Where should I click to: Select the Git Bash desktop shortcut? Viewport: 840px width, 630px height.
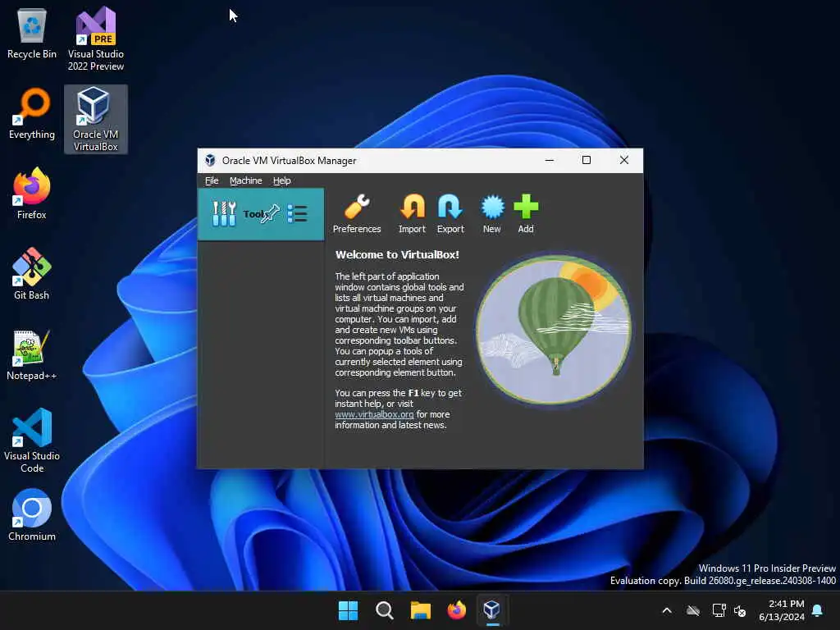(32, 274)
